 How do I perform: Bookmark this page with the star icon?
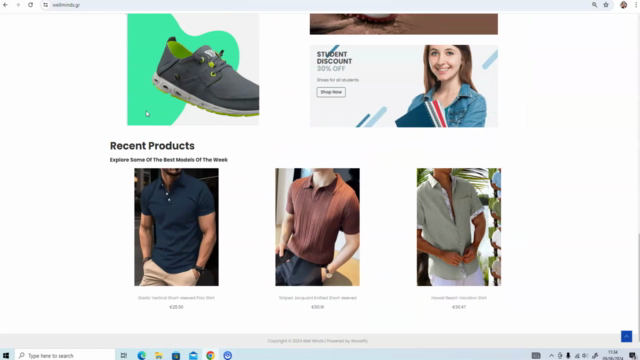click(x=606, y=5)
